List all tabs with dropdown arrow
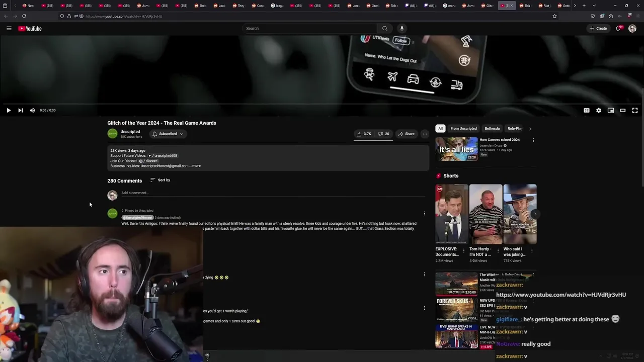 (x=594, y=6)
